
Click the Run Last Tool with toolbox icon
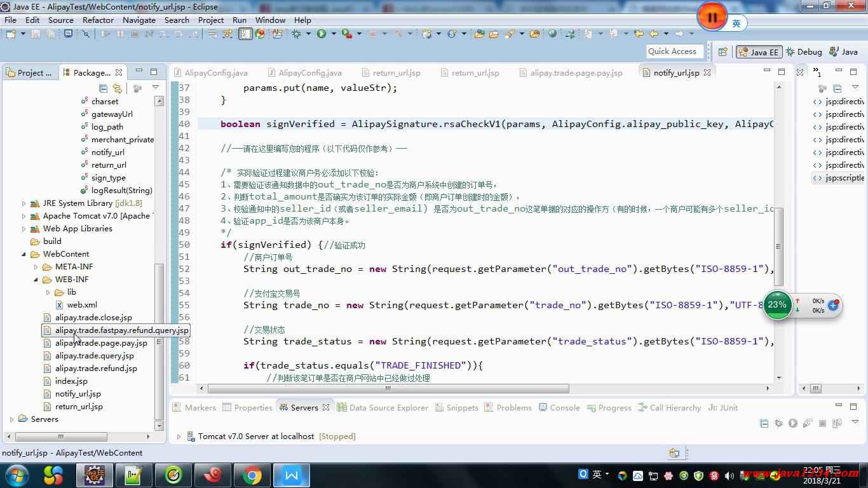click(x=346, y=34)
